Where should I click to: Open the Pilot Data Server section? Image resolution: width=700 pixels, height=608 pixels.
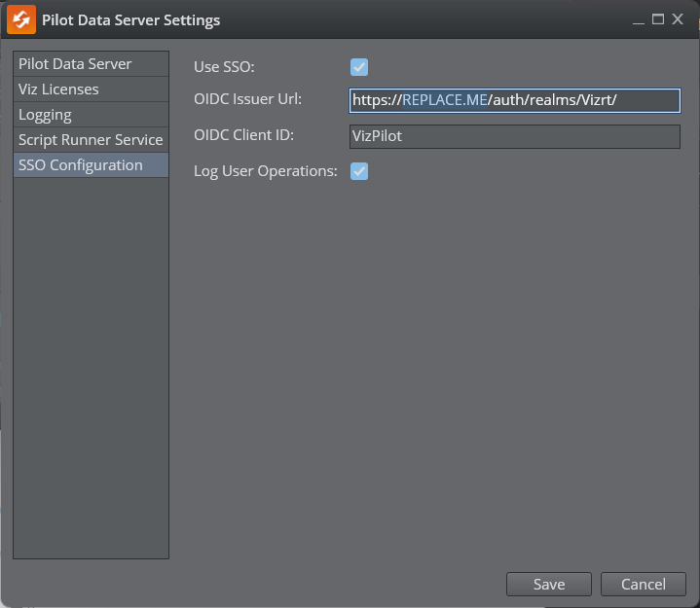point(75,64)
